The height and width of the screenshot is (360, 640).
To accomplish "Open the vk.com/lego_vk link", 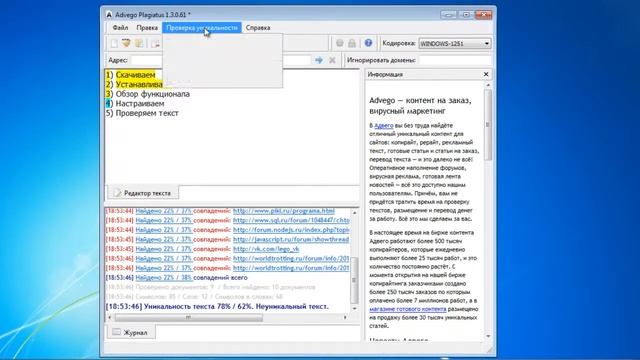I will 266,249.
